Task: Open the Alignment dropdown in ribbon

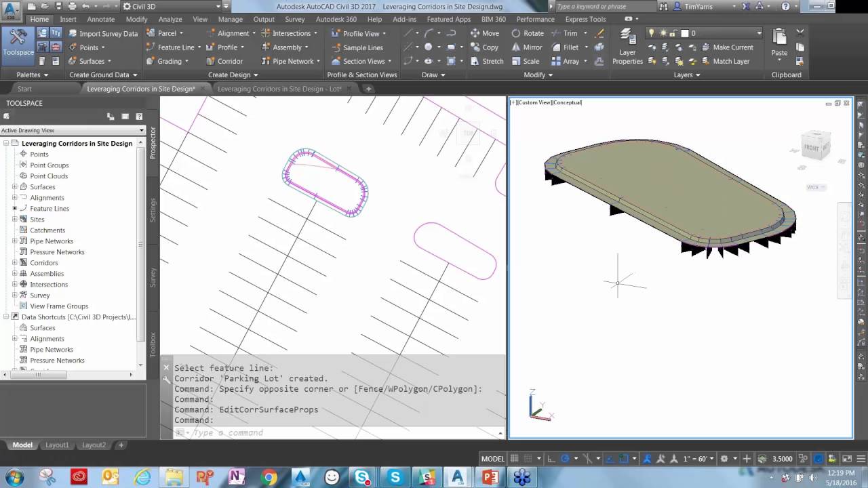Action: [233, 33]
